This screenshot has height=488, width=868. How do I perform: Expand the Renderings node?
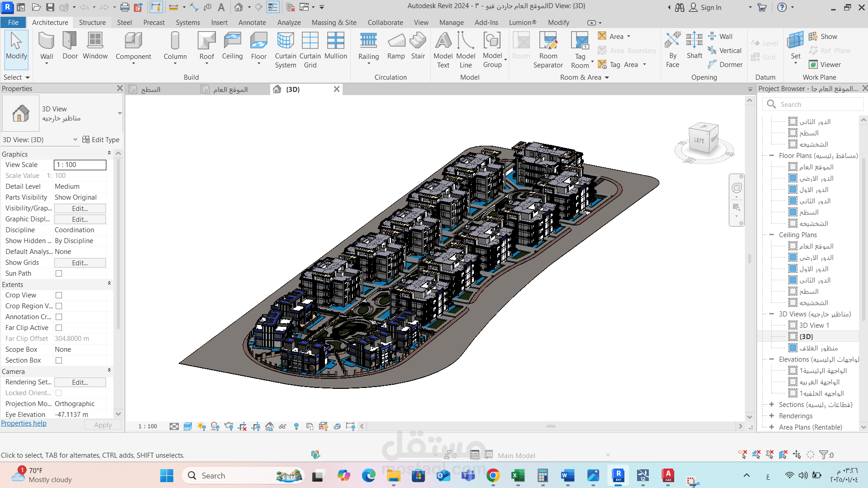772,416
